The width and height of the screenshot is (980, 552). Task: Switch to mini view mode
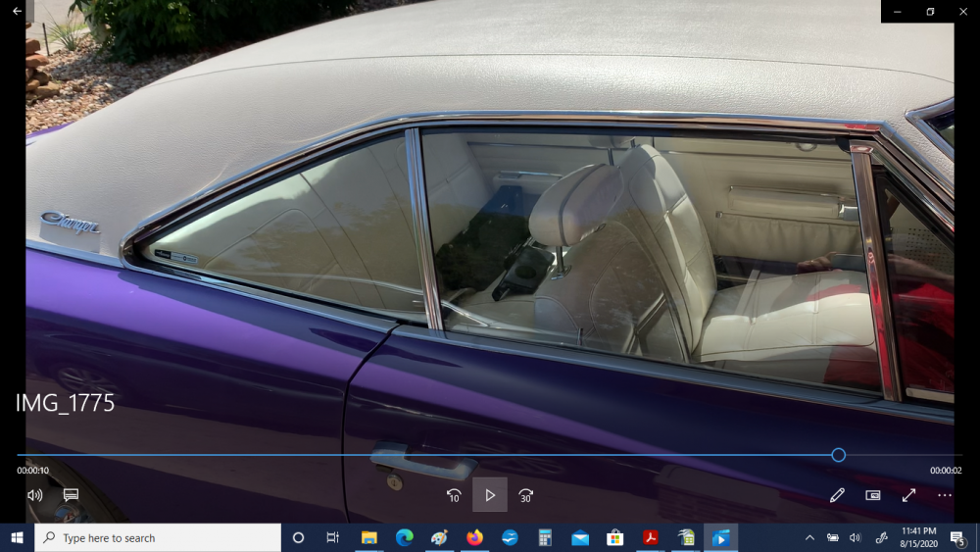[873, 495]
